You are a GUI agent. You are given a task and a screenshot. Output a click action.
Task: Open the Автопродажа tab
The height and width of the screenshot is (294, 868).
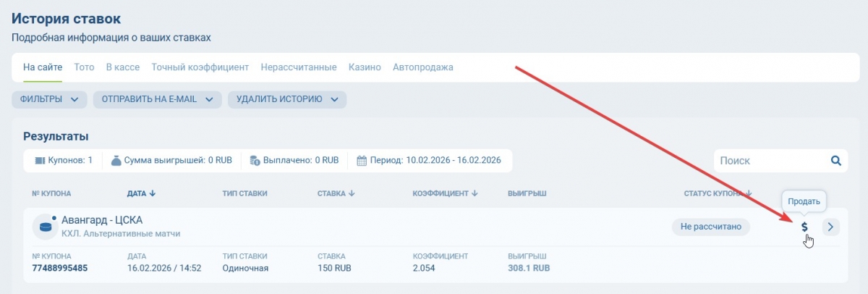pos(422,67)
